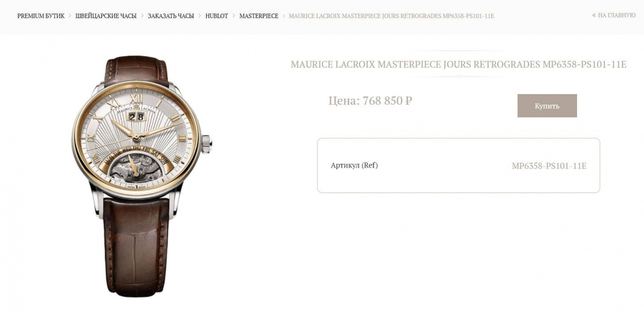Click breadcrumb chevron after ШВЕЙЦАРСКИЕ ЧАСЫ

142,16
